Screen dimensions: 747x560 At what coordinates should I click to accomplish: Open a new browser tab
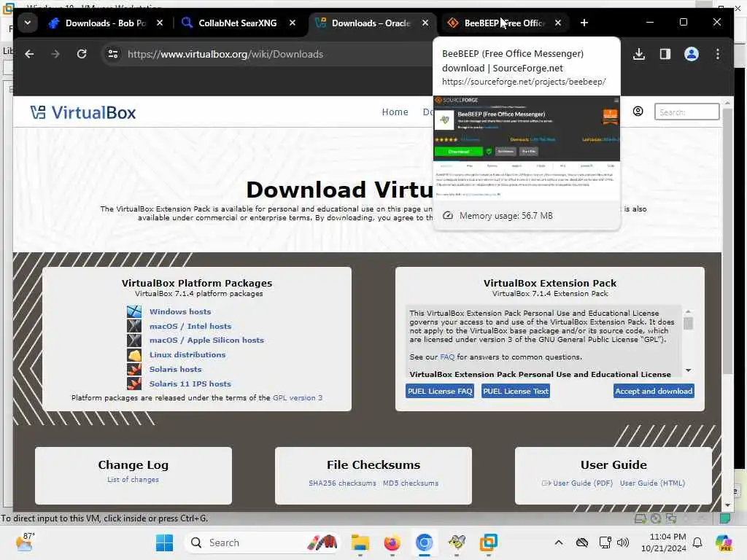click(x=584, y=23)
